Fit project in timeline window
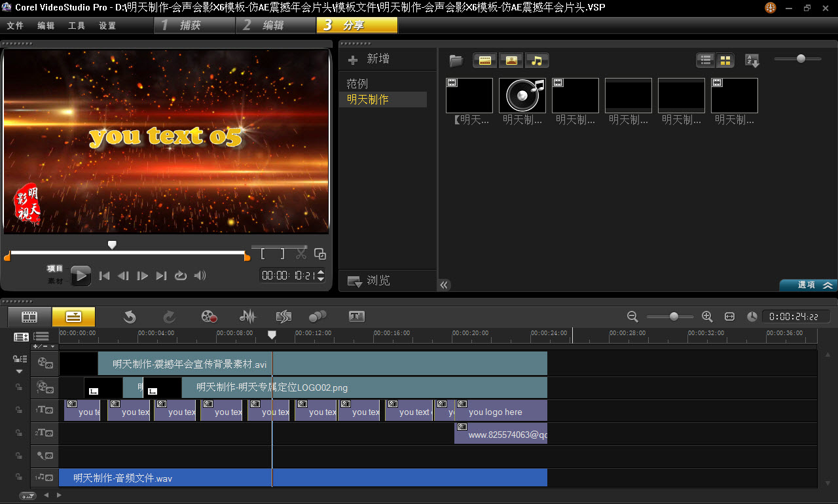The image size is (838, 504). point(729,317)
